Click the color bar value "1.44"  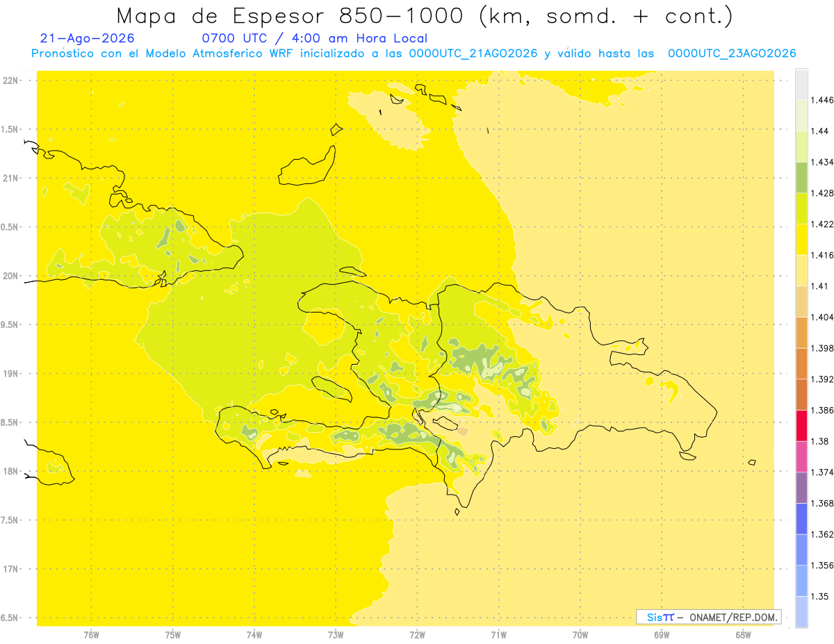[x=820, y=131]
